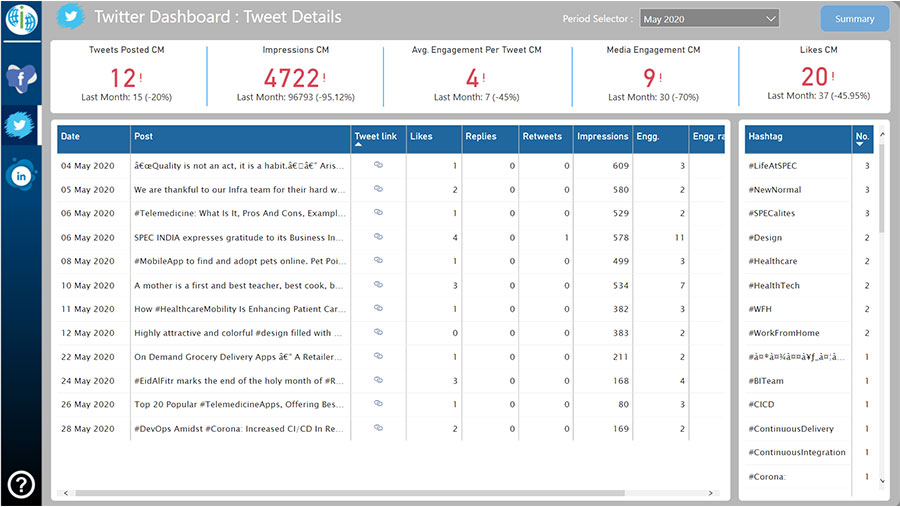Open tweet link for 26 May 2020
The image size is (900, 507).
pos(378,404)
